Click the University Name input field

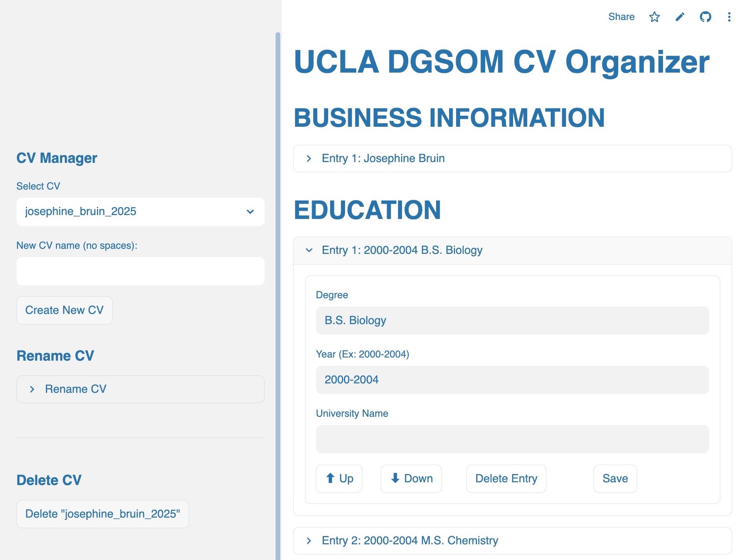tap(513, 439)
